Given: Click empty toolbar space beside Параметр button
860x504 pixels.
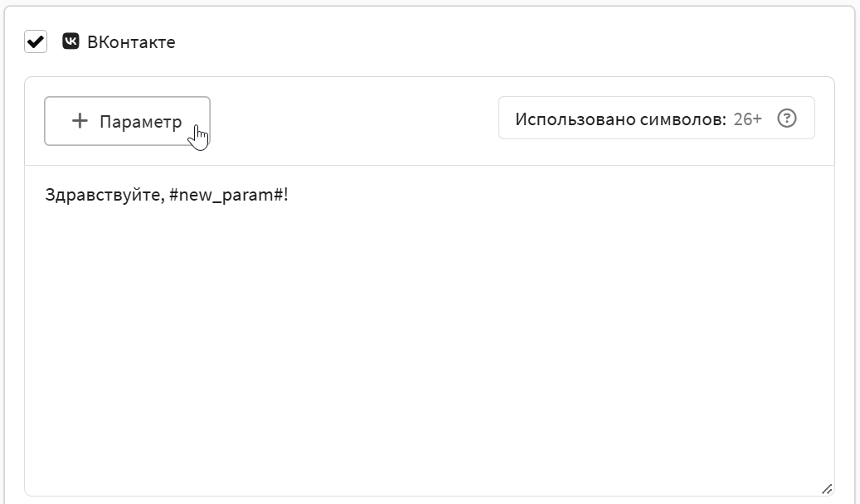Looking at the screenshot, I should coord(354,121).
